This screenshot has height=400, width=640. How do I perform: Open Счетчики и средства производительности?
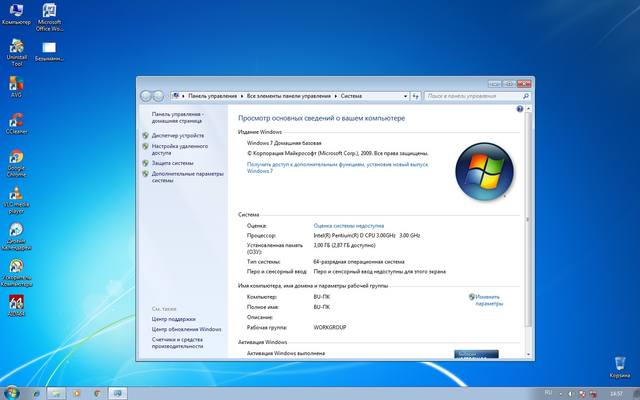pyautogui.click(x=177, y=343)
